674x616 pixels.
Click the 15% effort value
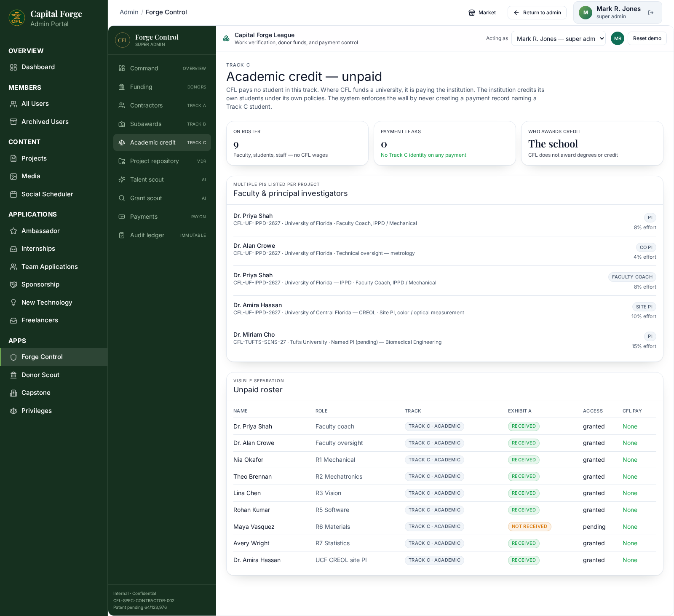(x=644, y=346)
